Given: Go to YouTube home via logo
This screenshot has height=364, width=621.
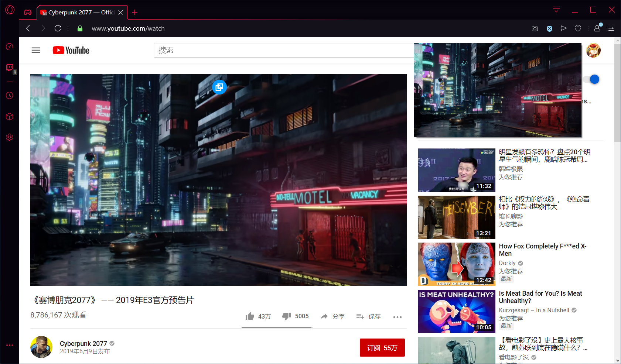Looking at the screenshot, I should tap(71, 50).
